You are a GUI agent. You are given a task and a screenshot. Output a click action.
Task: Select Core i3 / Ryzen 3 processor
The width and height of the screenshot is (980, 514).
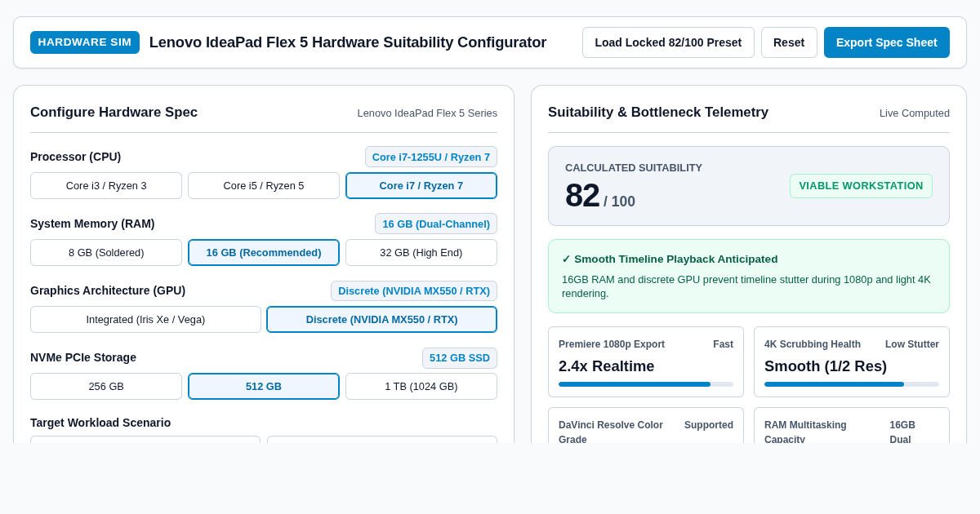pyautogui.click(x=106, y=185)
